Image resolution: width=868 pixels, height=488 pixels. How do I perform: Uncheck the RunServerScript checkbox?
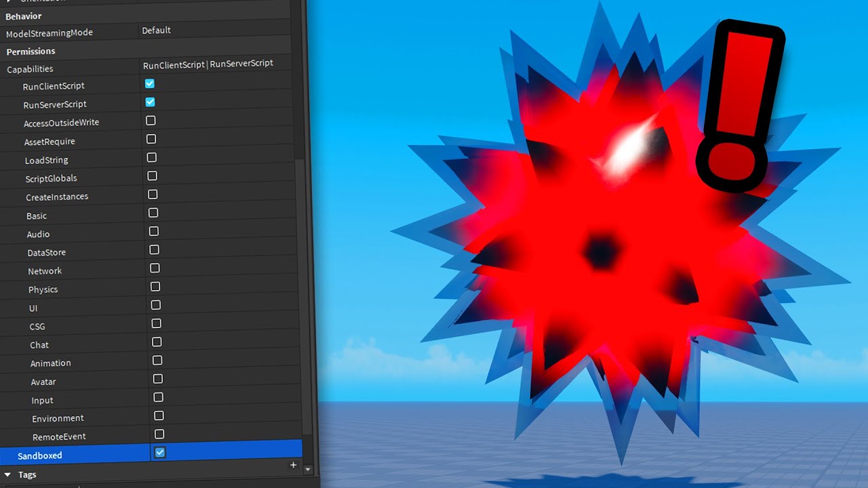tap(150, 102)
